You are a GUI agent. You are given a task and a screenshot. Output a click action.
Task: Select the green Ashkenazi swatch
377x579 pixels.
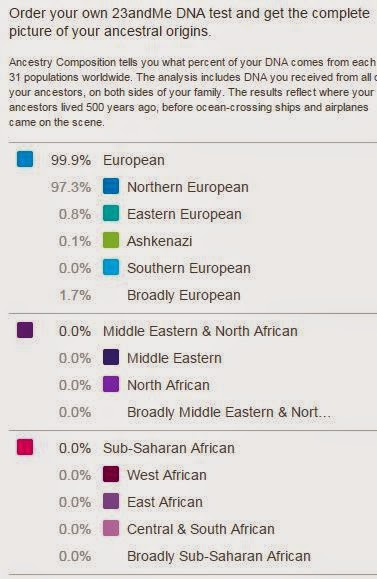click(111, 240)
